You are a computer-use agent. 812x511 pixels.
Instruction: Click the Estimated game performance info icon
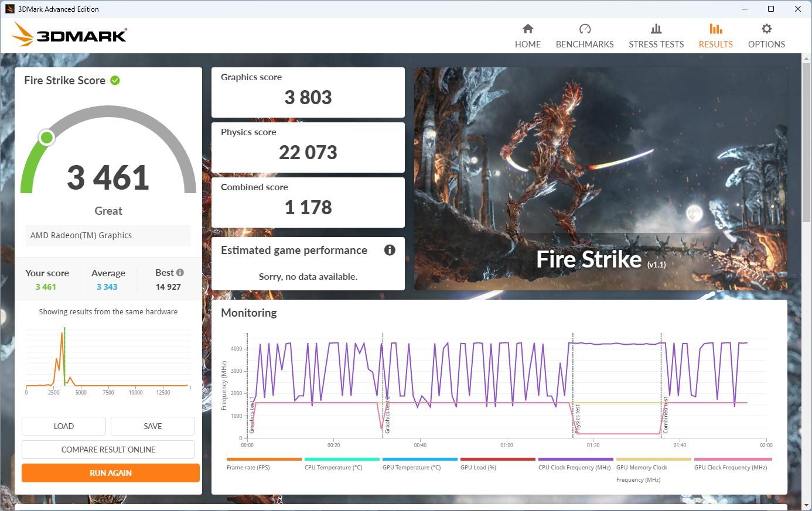390,250
